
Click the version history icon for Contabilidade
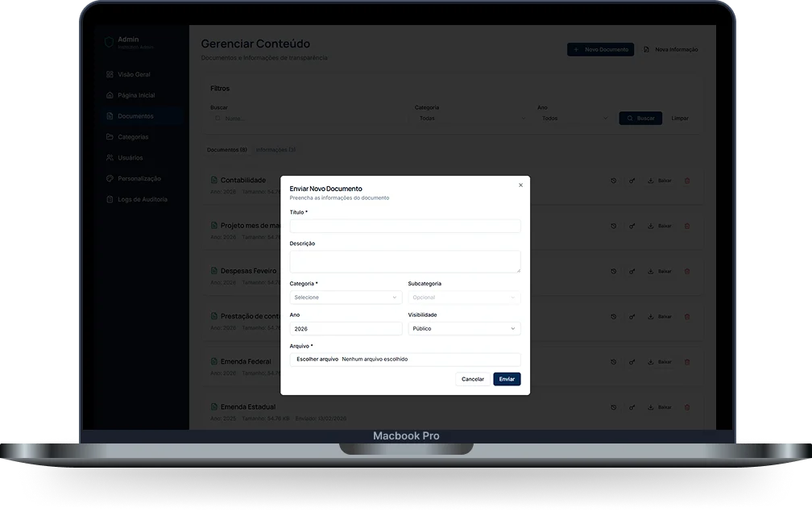click(x=614, y=181)
